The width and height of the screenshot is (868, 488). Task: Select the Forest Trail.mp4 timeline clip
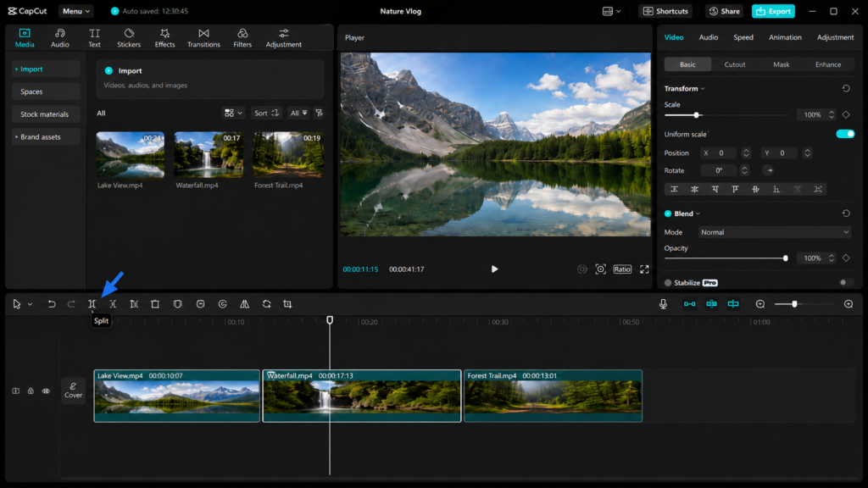(x=553, y=396)
